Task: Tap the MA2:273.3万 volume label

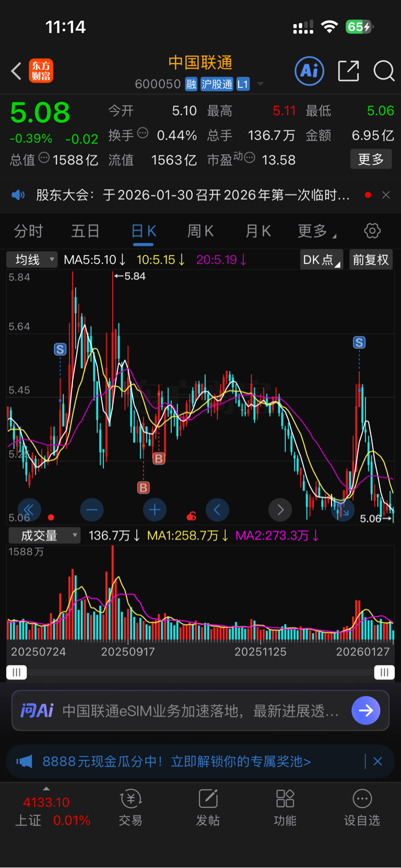Action: pyautogui.click(x=277, y=536)
